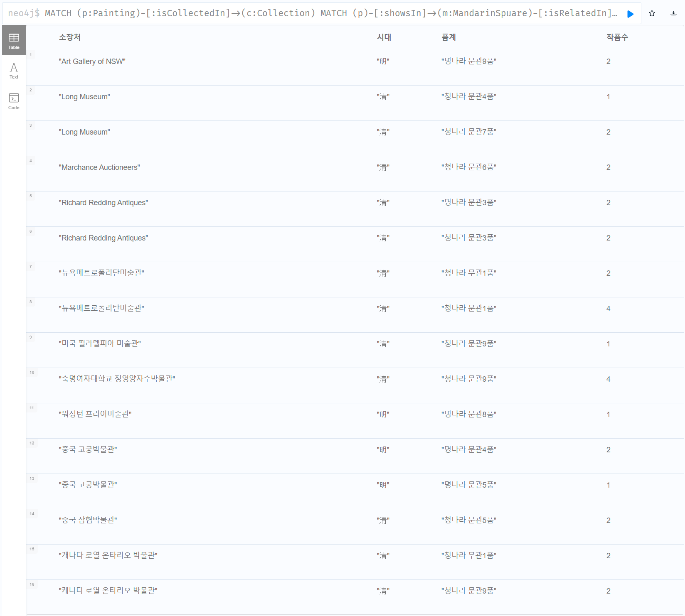Viewport: 685px width, 616px height.
Task: Open the Code view
Action: pyautogui.click(x=14, y=101)
